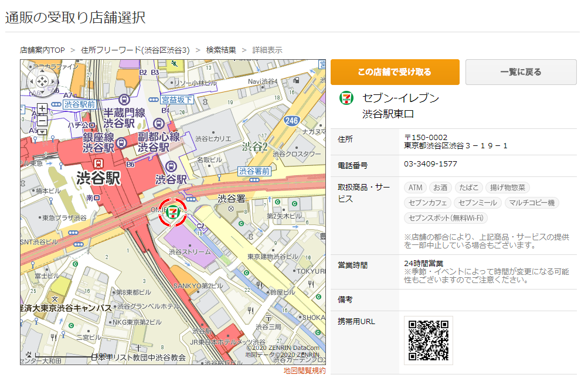Click the route 246 shield on the map
The image size is (588, 378).
[x=291, y=121]
